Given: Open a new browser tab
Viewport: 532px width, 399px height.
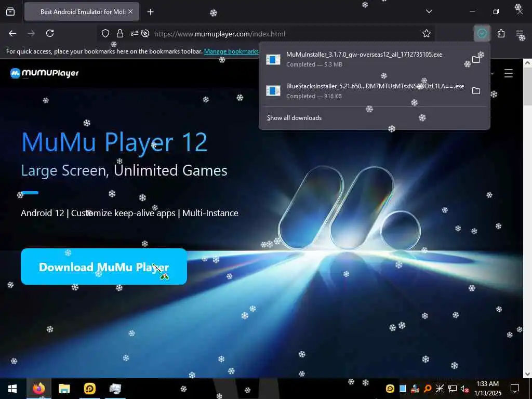Looking at the screenshot, I should (x=151, y=12).
